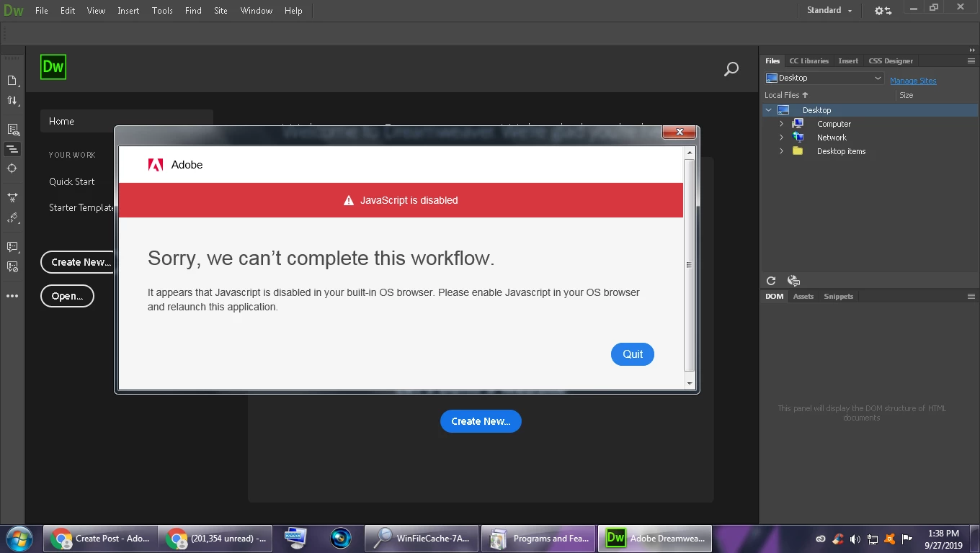Screen dimensions: 980x553
Task: Switch to the CC Libraries tab
Action: coord(808,61)
